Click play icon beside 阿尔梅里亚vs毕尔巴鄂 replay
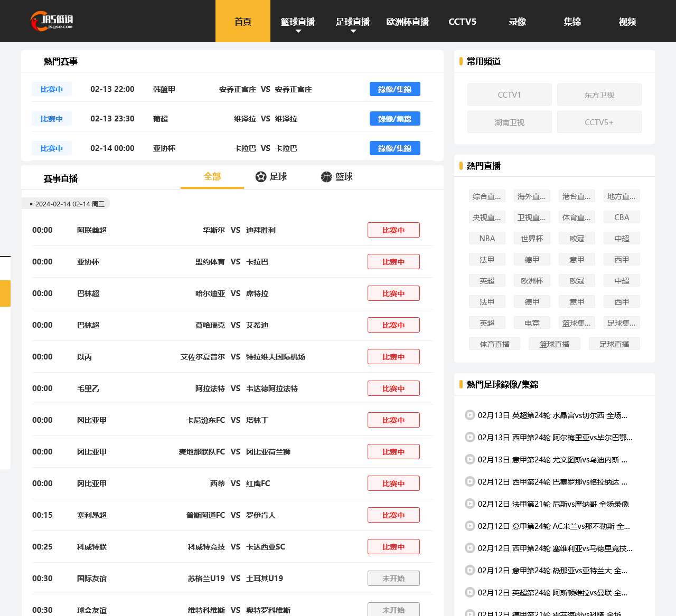 pyautogui.click(x=470, y=437)
